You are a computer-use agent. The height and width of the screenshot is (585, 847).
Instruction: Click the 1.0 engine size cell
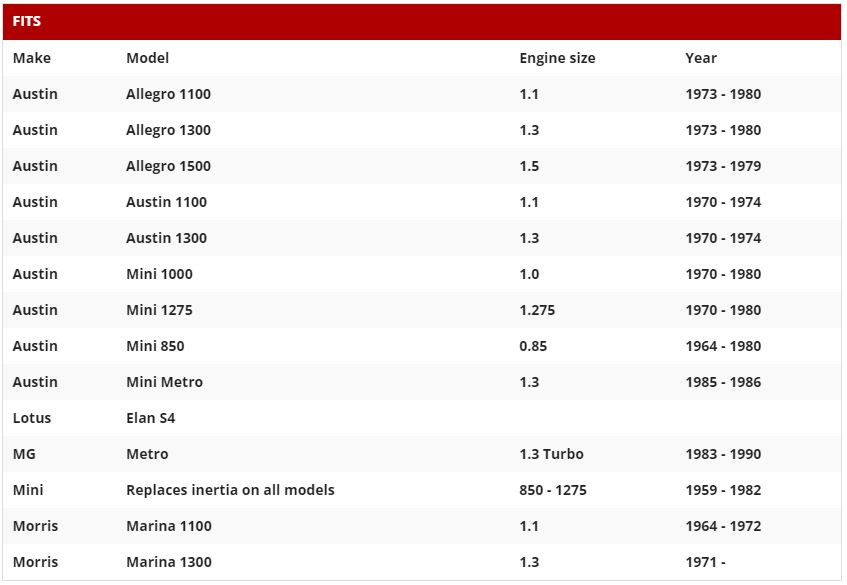[529, 274]
